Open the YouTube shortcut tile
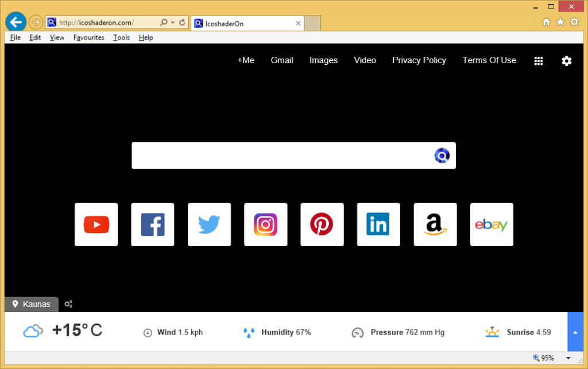The height and width of the screenshot is (369, 588). click(96, 224)
